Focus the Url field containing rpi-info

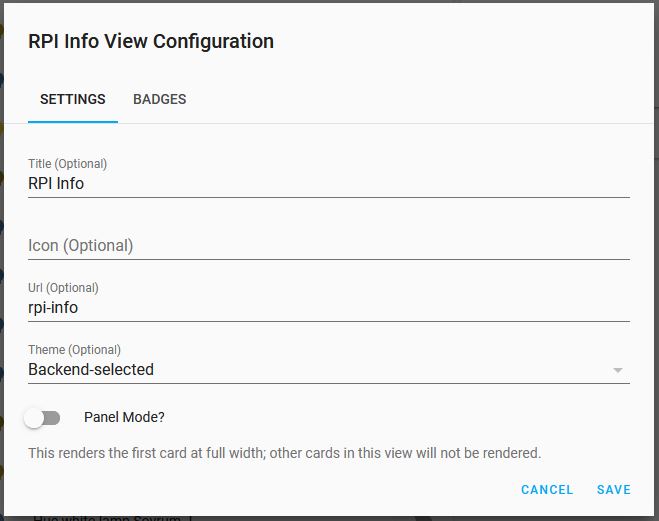pos(329,308)
